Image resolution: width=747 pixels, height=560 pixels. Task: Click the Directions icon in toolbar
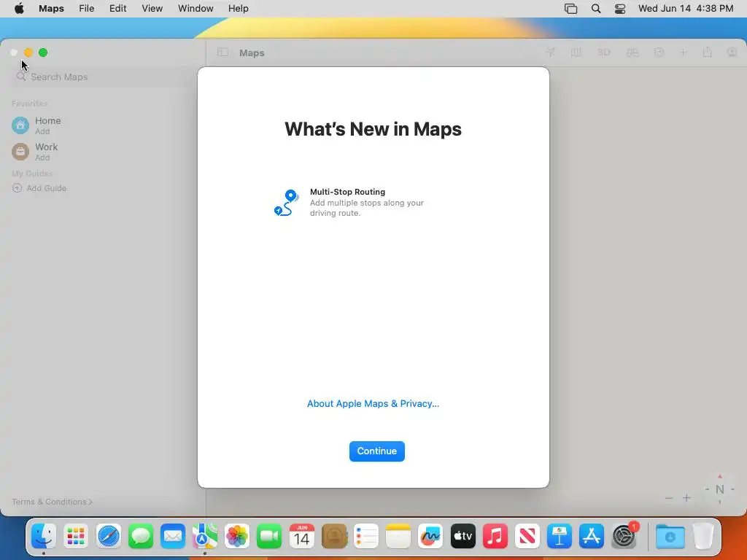(x=659, y=52)
